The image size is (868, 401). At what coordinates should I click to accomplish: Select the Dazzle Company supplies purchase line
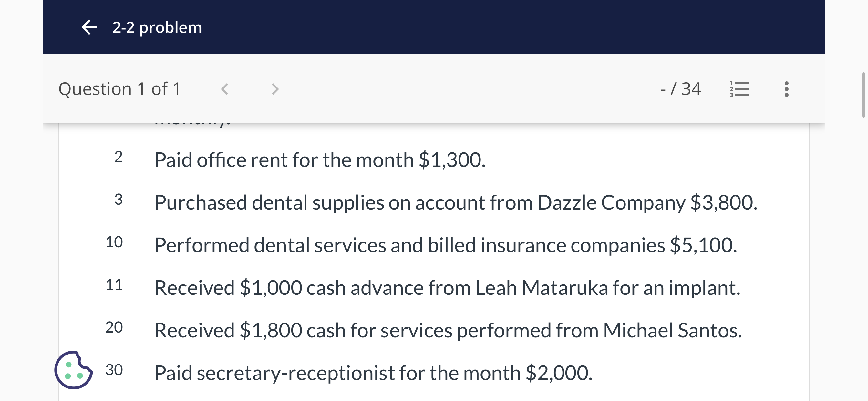tap(456, 202)
